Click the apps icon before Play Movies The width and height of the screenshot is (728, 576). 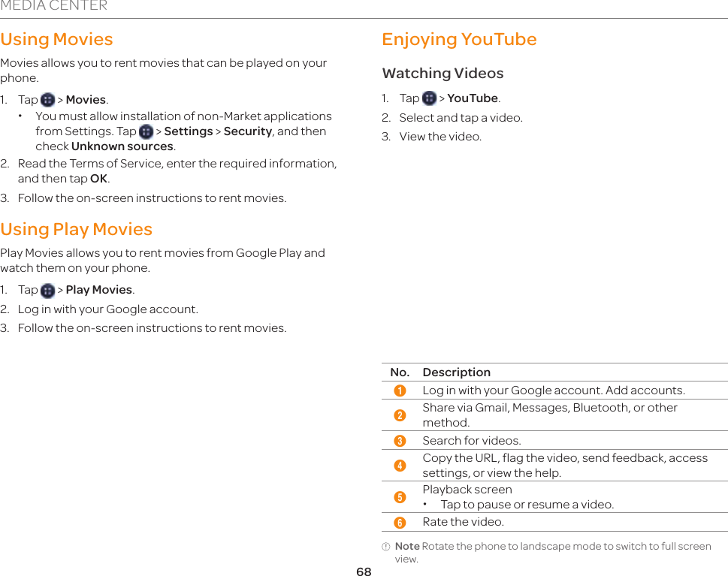coord(47,291)
